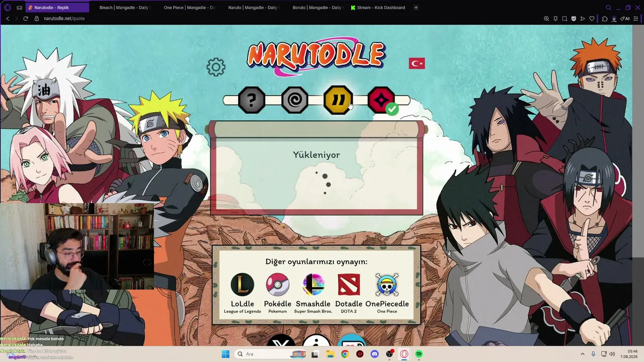Click the Opera GX menu logo

(x=8, y=8)
